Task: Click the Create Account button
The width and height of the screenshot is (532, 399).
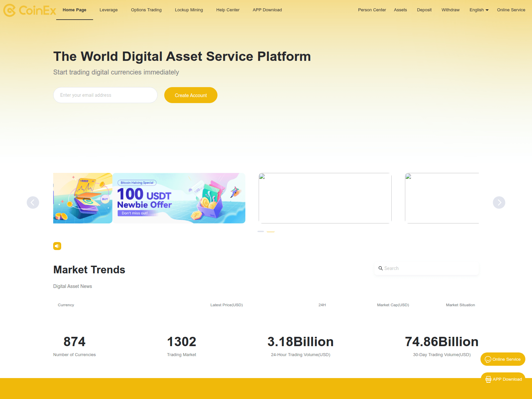Action: click(x=191, y=95)
